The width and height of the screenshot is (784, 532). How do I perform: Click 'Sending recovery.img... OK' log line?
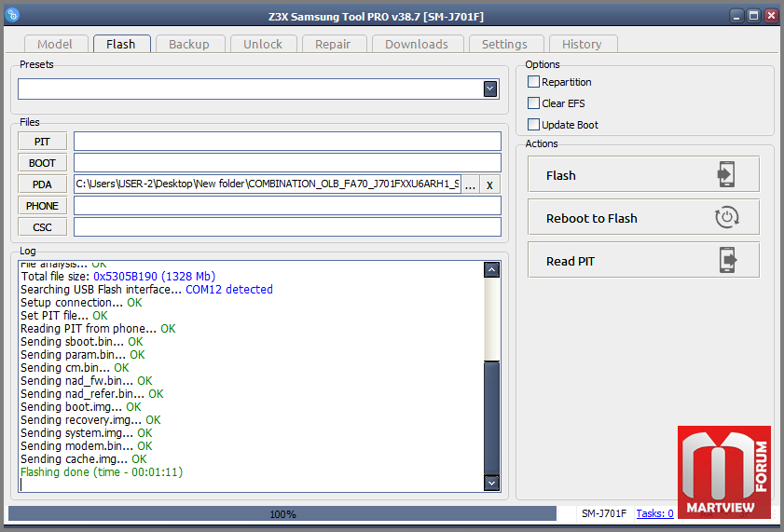coord(90,420)
